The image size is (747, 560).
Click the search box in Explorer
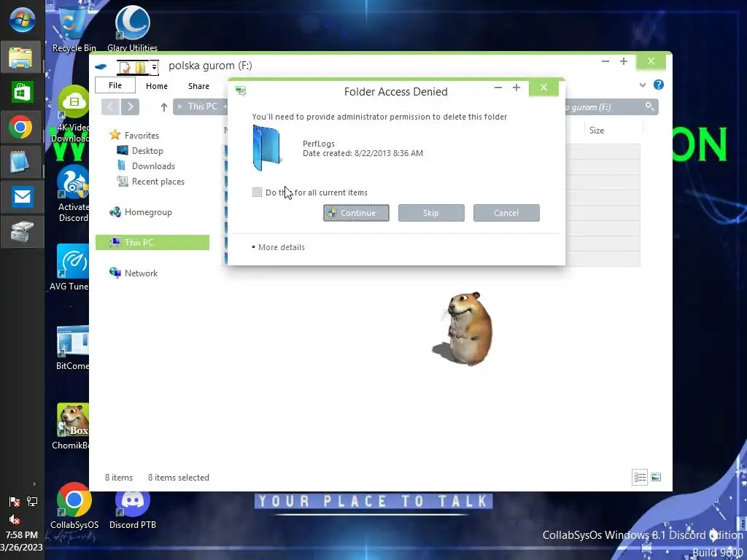(x=612, y=106)
